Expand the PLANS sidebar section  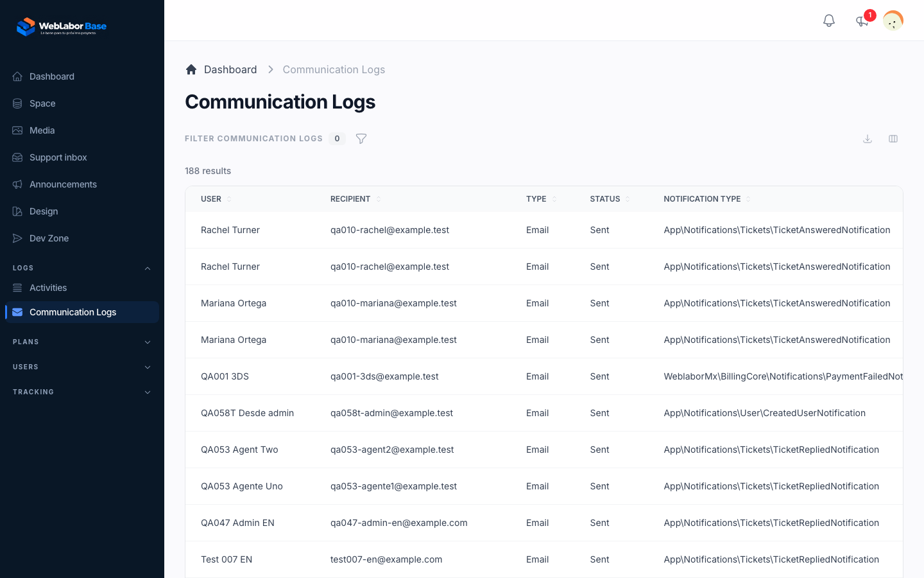point(82,342)
